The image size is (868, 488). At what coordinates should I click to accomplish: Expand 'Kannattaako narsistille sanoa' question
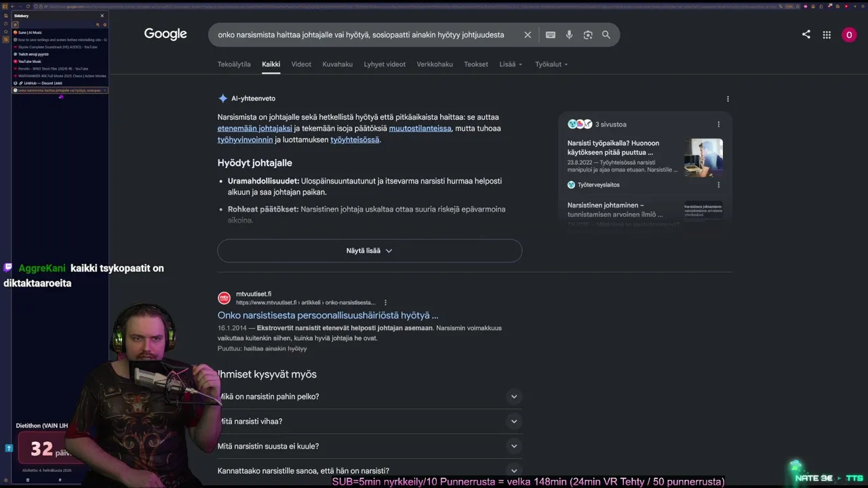pos(370,471)
